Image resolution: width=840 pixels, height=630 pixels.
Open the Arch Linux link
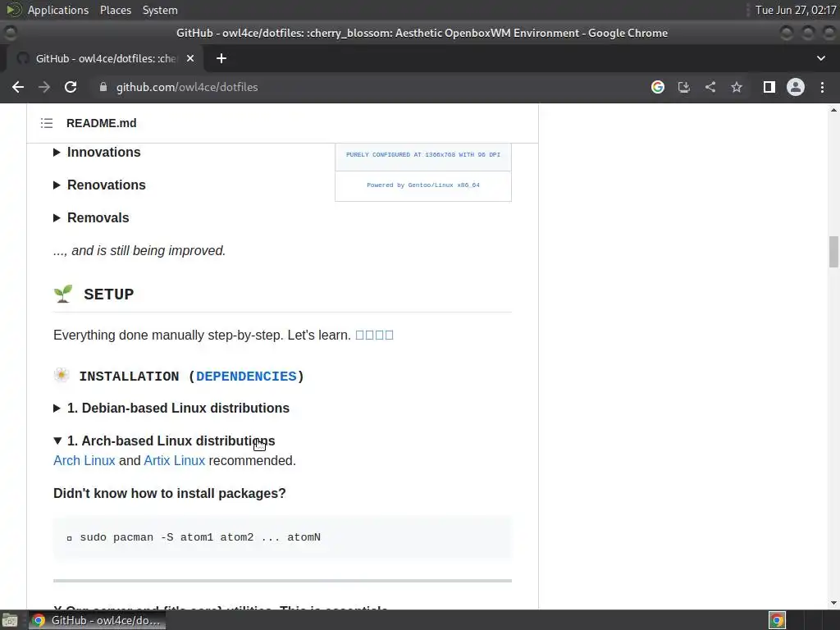click(x=84, y=461)
